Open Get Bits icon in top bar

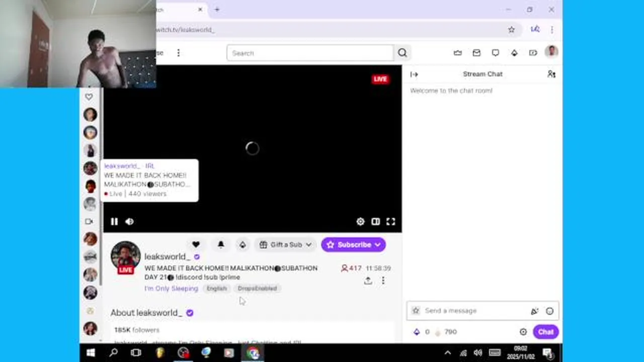click(514, 53)
